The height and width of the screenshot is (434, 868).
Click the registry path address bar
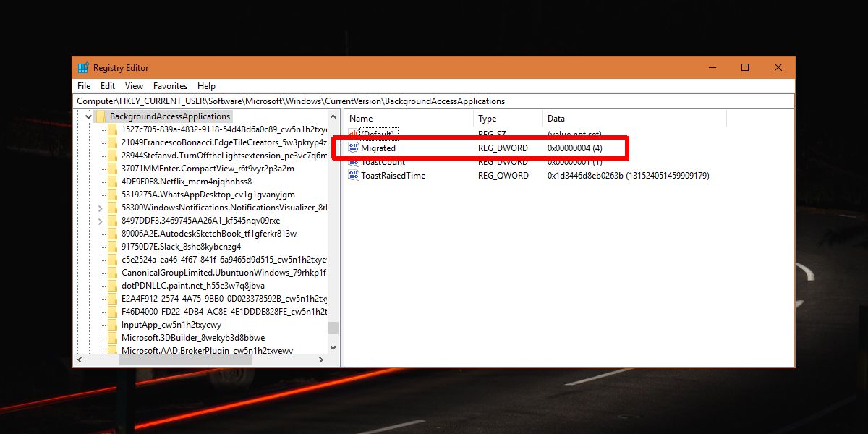[x=434, y=101]
